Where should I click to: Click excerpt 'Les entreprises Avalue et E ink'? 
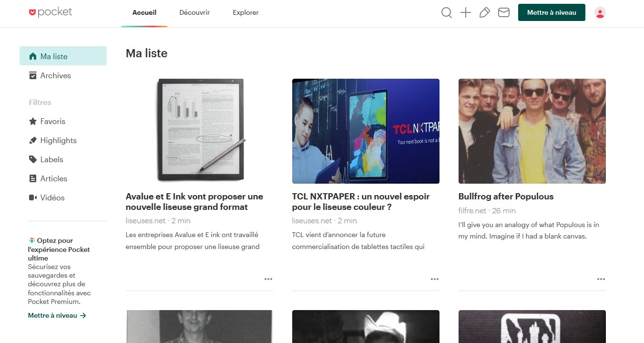click(193, 241)
